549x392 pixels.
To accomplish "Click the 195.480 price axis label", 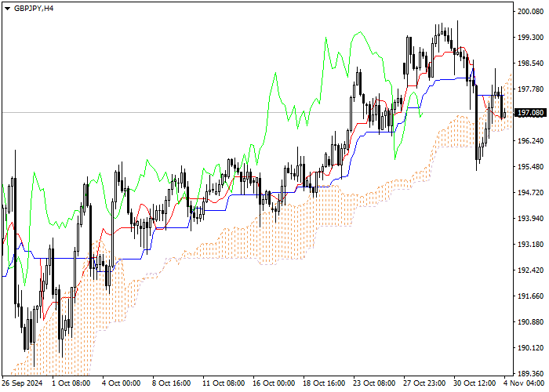I will pos(530,166).
